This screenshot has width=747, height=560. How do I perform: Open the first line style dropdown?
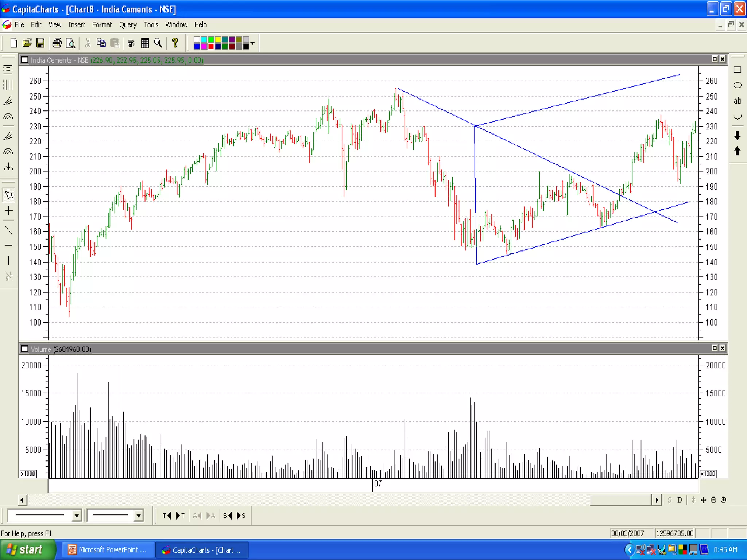[76, 516]
